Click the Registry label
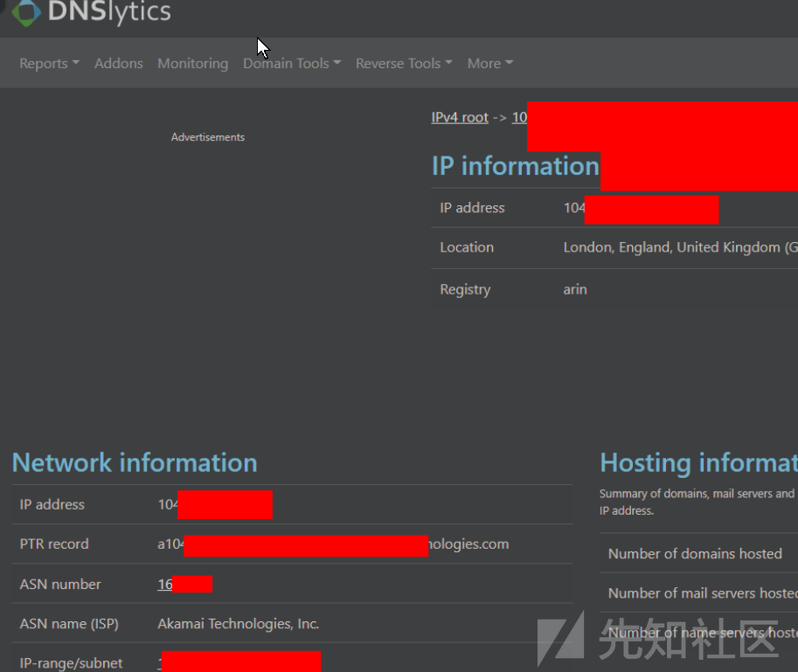This screenshot has height=672, width=798. (465, 289)
